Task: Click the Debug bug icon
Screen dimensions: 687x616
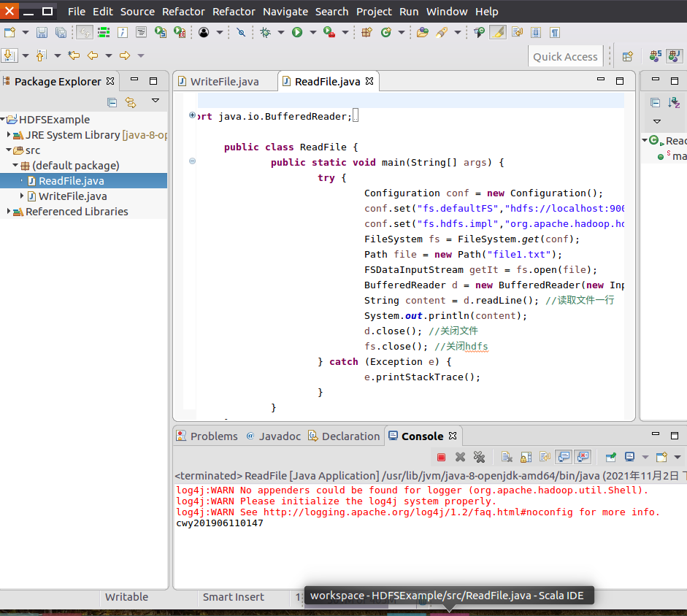Action: pos(265,32)
